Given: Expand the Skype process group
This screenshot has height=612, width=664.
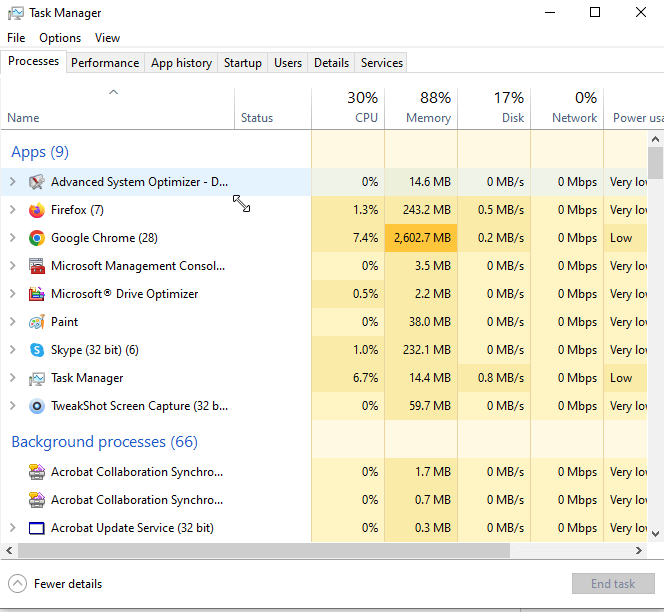Looking at the screenshot, I should (13, 350).
